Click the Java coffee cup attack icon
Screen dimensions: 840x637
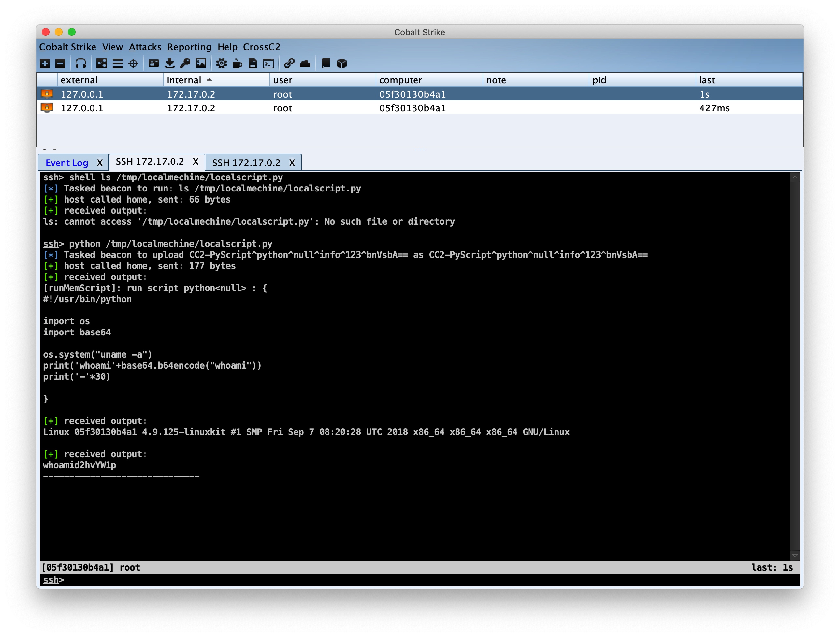click(237, 64)
